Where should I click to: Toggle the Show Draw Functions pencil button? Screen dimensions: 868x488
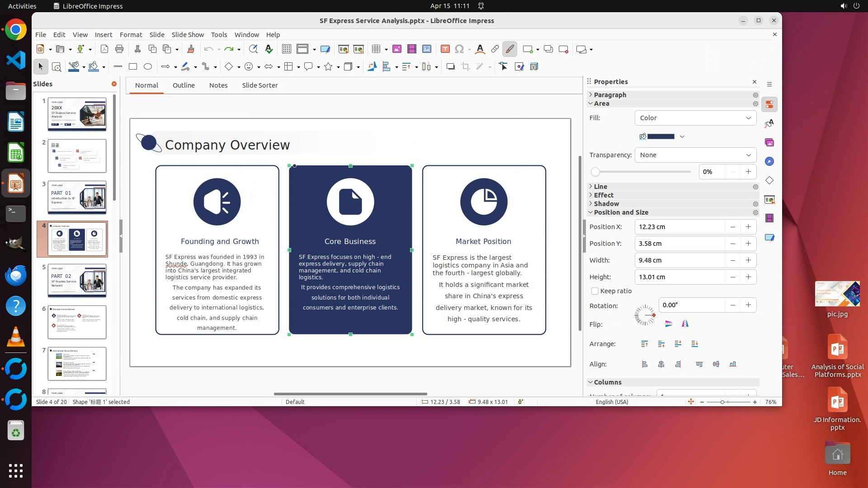[509, 49]
